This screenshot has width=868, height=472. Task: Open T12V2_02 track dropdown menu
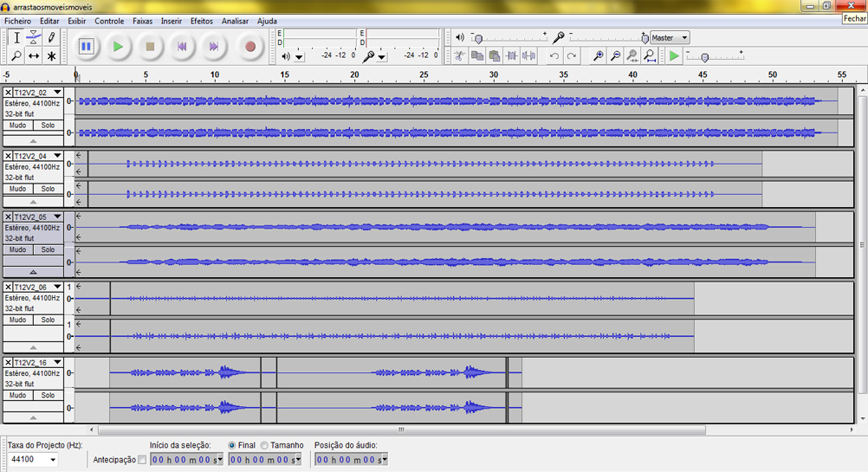pyautogui.click(x=57, y=93)
